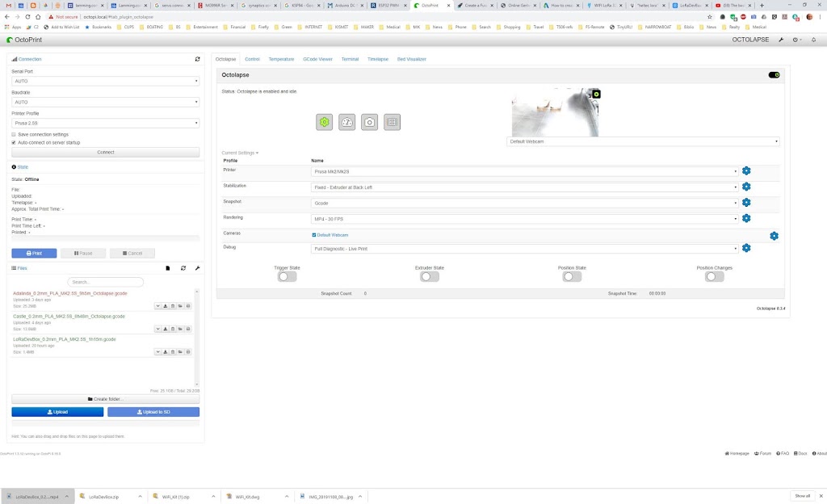Open Files panel wrench options

click(197, 268)
